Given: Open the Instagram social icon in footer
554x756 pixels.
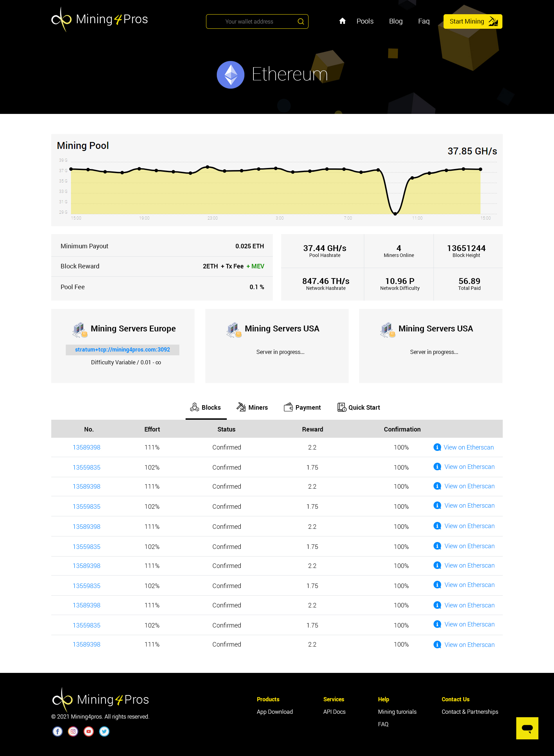Looking at the screenshot, I should pos(73,731).
